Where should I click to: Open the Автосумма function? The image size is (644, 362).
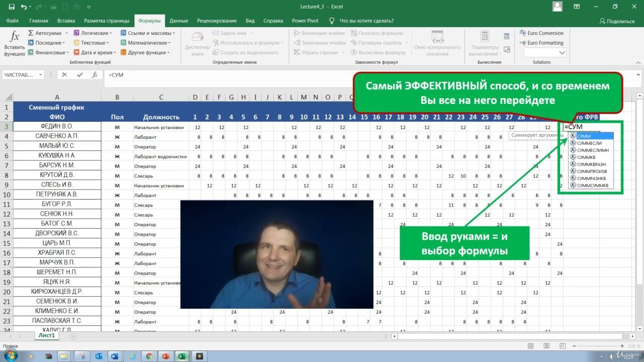pyautogui.click(x=44, y=33)
